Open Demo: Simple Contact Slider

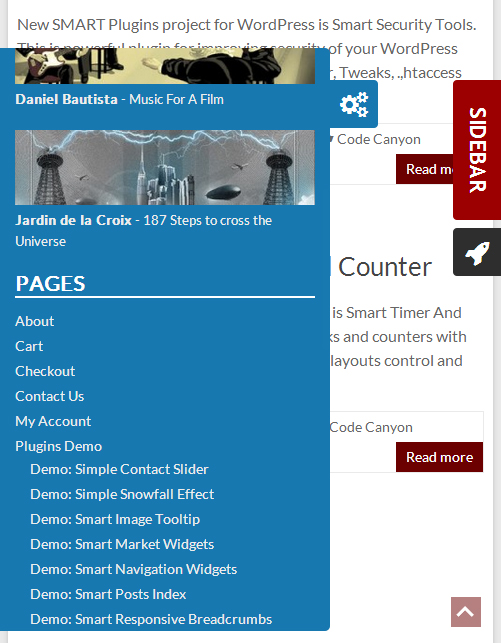pyautogui.click(x=119, y=469)
